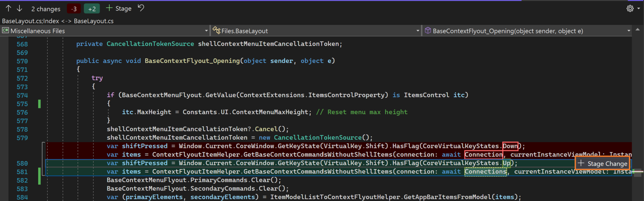Click the scrollbar up arrow
644x201 pixels.
(638, 30)
